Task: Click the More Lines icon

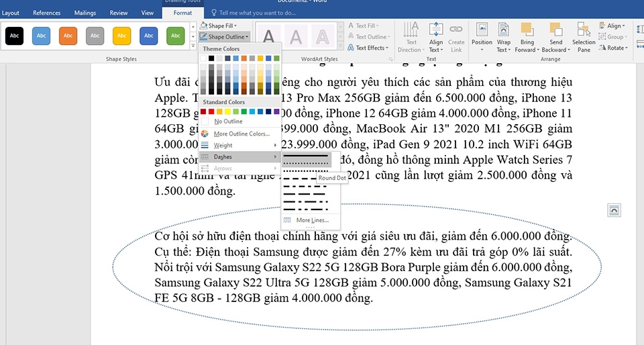Action: point(288,220)
